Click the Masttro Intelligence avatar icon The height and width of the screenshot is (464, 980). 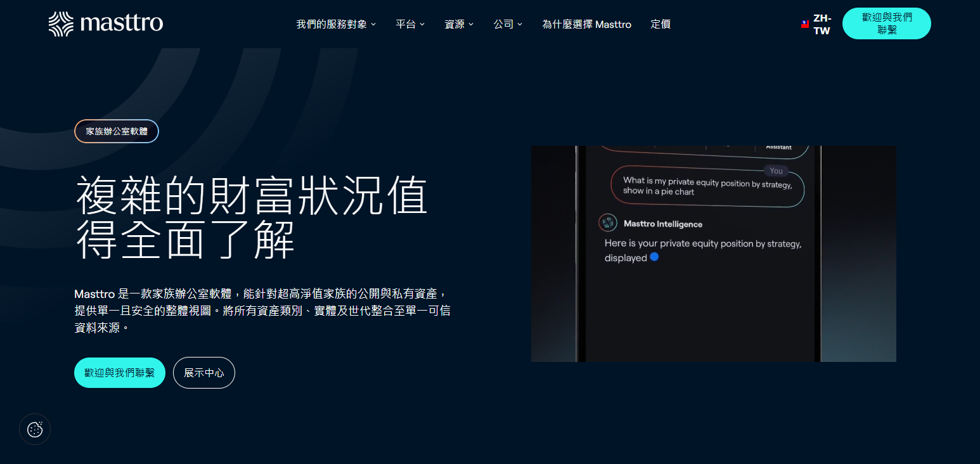[x=608, y=223]
